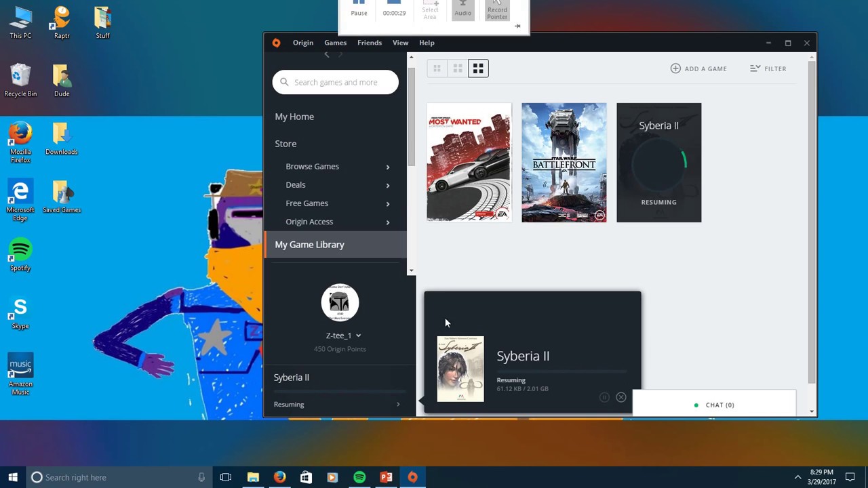Open the Store section
The height and width of the screenshot is (488, 868).
tap(285, 144)
